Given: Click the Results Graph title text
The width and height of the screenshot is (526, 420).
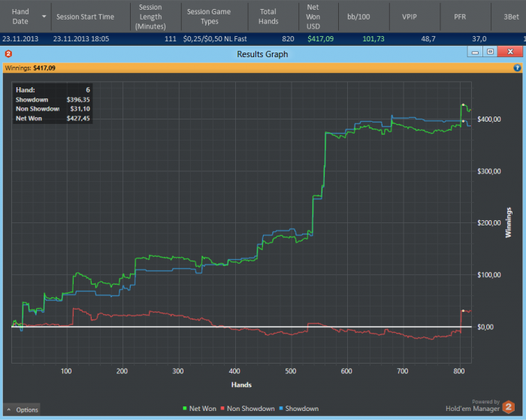Looking at the screenshot, I should [x=262, y=54].
